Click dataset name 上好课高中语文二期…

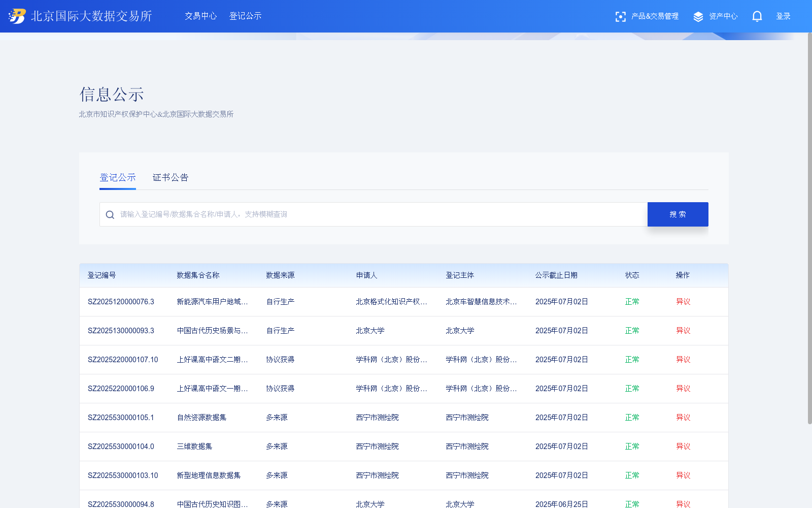[x=212, y=360]
